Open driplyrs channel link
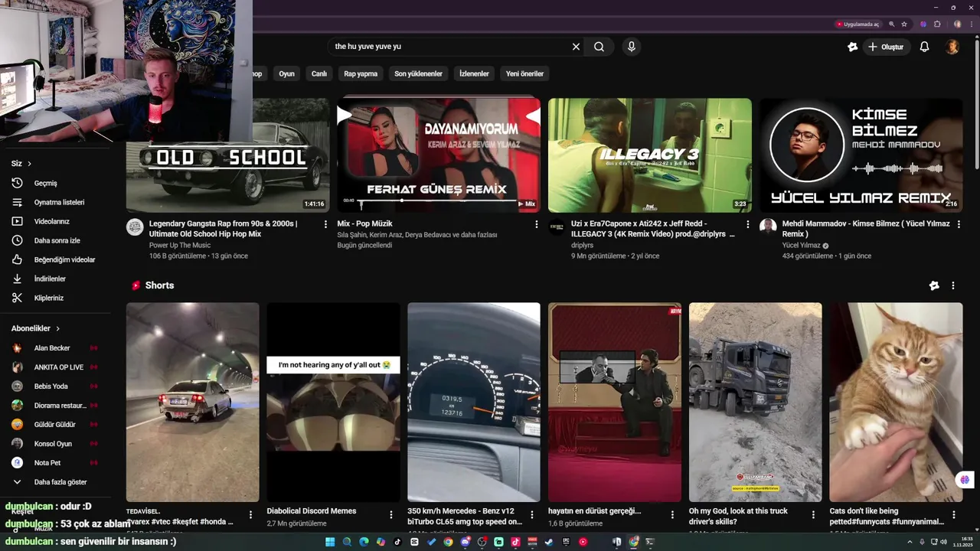980x551 pixels. click(x=582, y=246)
